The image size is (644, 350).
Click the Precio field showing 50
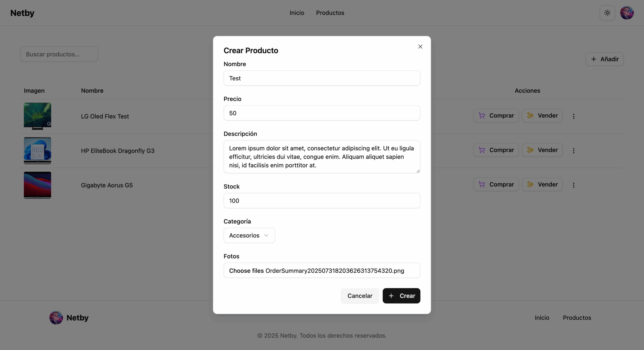pyautogui.click(x=321, y=113)
